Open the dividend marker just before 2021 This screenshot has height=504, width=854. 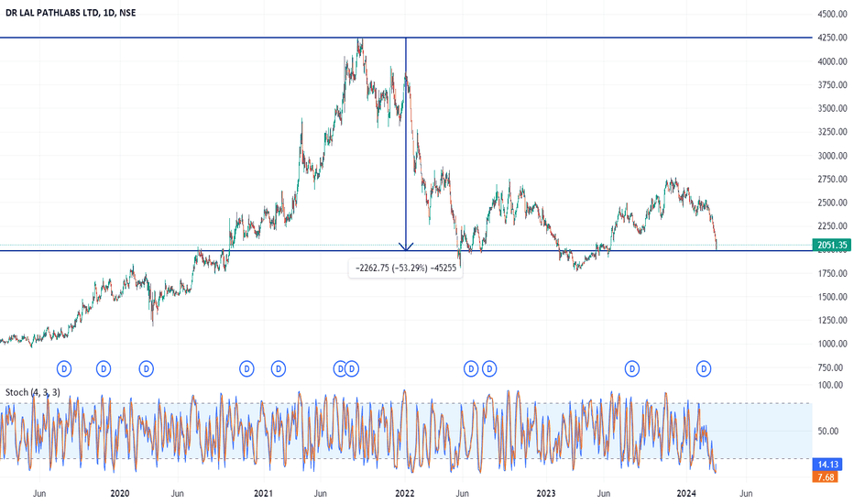pos(246,369)
